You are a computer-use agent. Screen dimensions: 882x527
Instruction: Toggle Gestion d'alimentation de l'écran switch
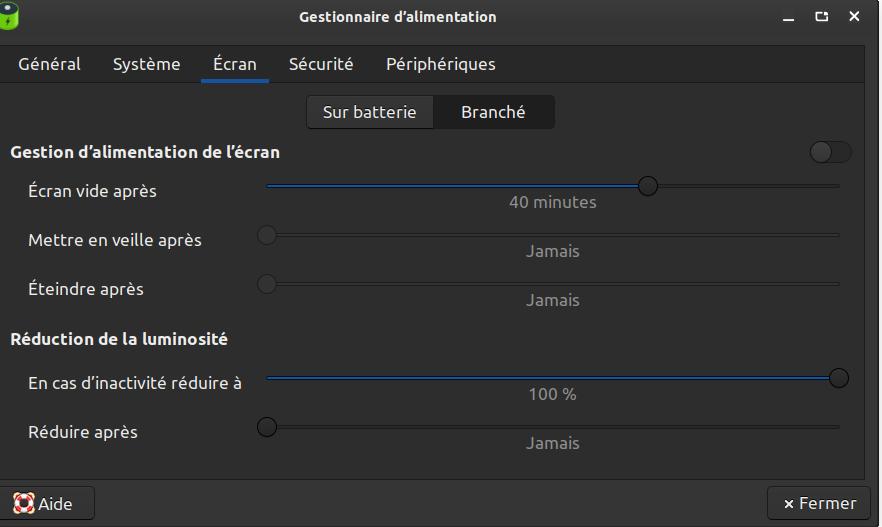click(830, 152)
